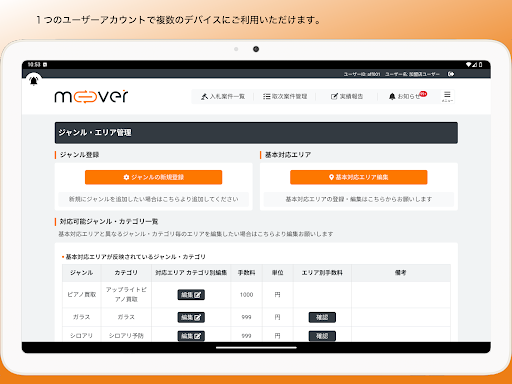Click the logout icon in the user bar
This screenshot has height=384, width=512.
pyautogui.click(x=451, y=74)
